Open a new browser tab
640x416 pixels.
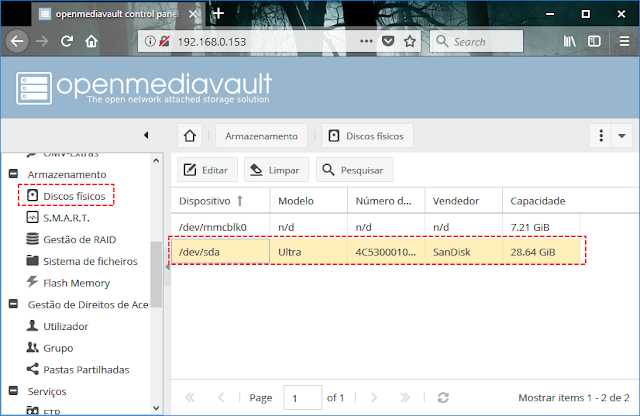218,13
